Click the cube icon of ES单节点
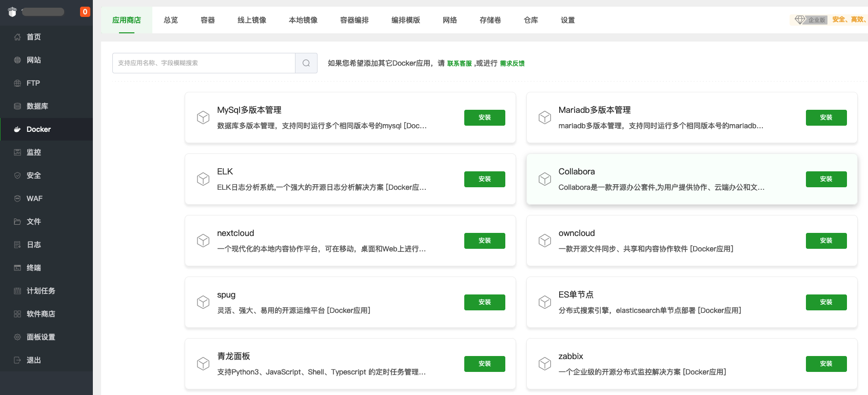The width and height of the screenshot is (868, 395). click(545, 302)
